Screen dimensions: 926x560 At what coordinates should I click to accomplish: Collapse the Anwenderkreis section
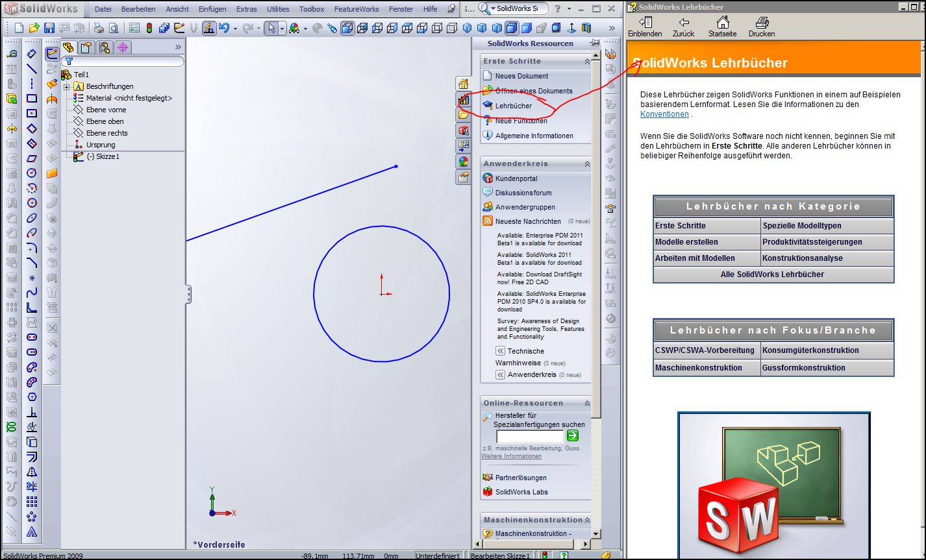[x=587, y=164]
